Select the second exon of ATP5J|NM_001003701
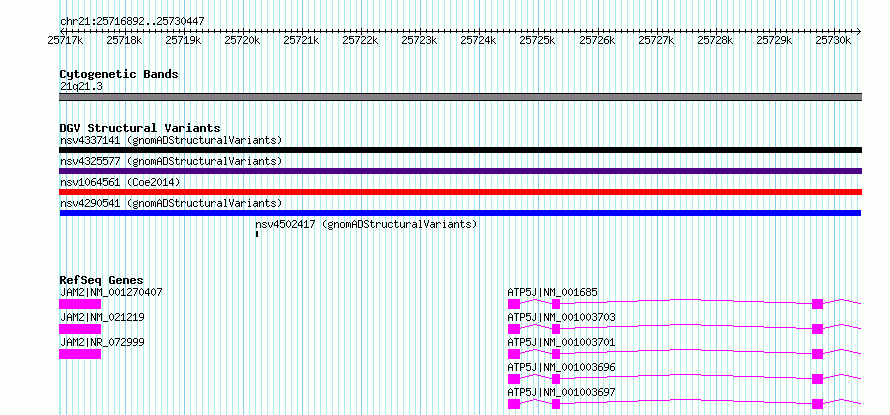The height and width of the screenshot is (415, 890). click(556, 354)
